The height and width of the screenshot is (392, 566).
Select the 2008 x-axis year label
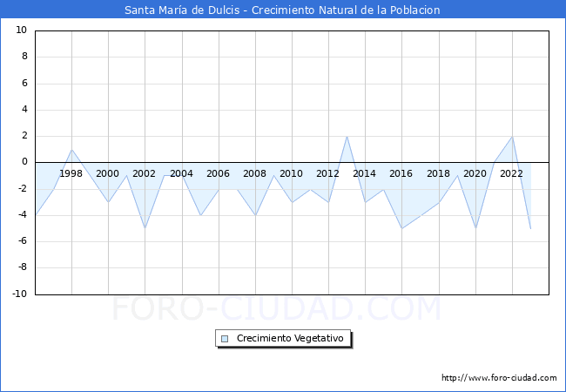click(254, 173)
